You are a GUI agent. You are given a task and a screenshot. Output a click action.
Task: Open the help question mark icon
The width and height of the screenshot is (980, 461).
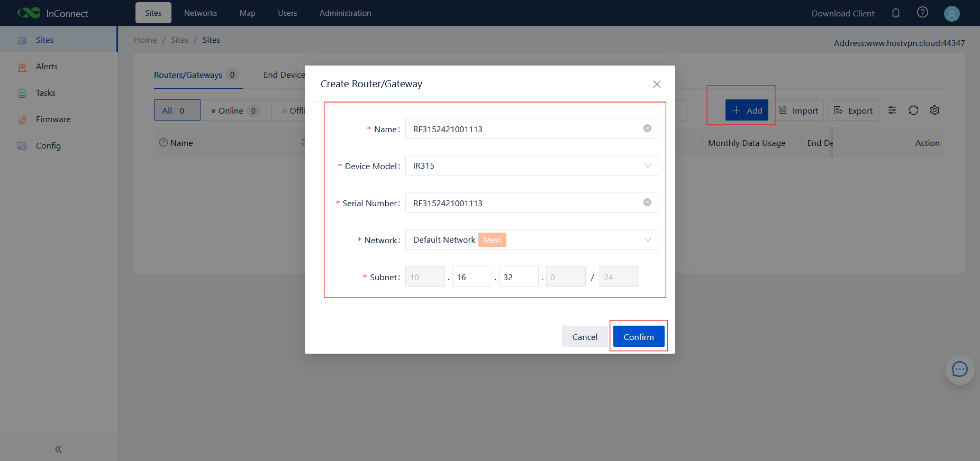(x=922, y=12)
